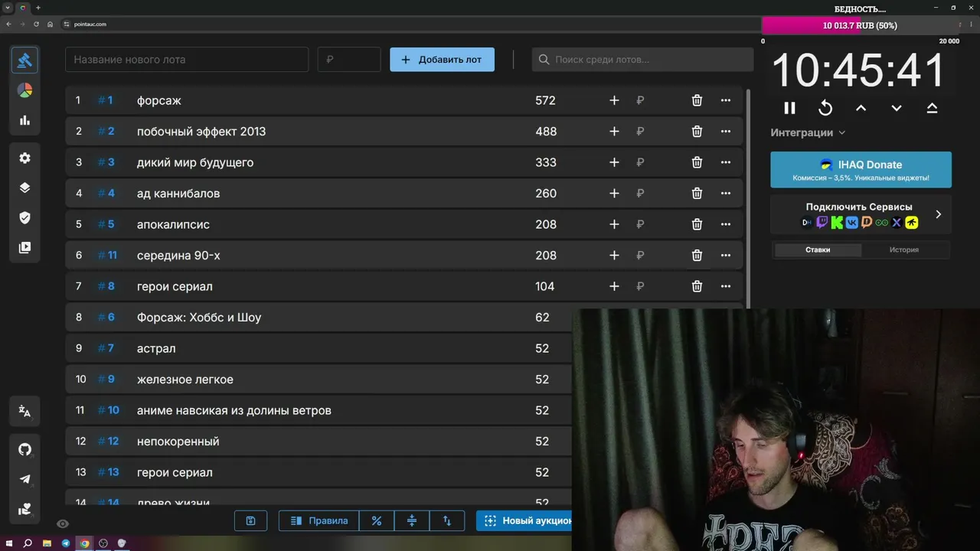
Task: Decrease timer with the down chevron
Action: point(897,108)
